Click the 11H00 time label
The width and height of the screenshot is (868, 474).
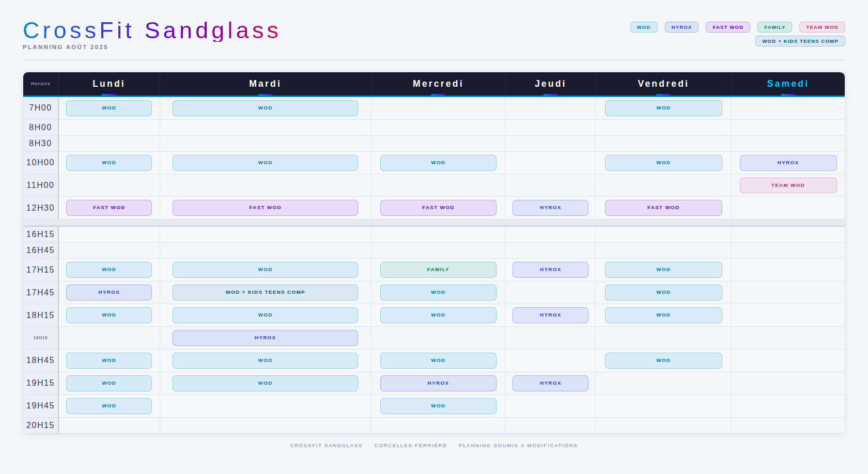pyautogui.click(x=40, y=185)
